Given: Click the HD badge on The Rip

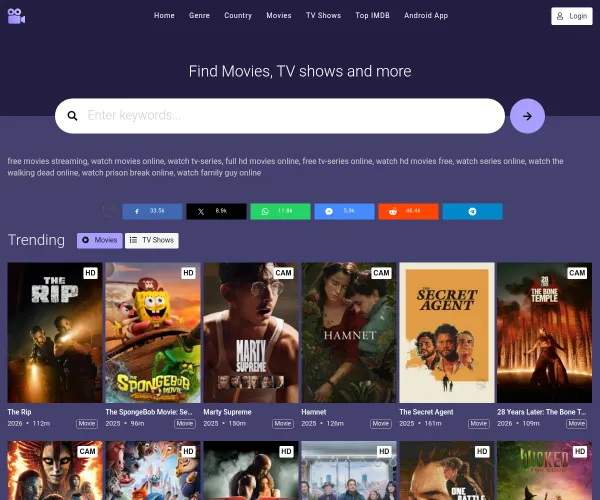Looking at the screenshot, I should pyautogui.click(x=90, y=273).
